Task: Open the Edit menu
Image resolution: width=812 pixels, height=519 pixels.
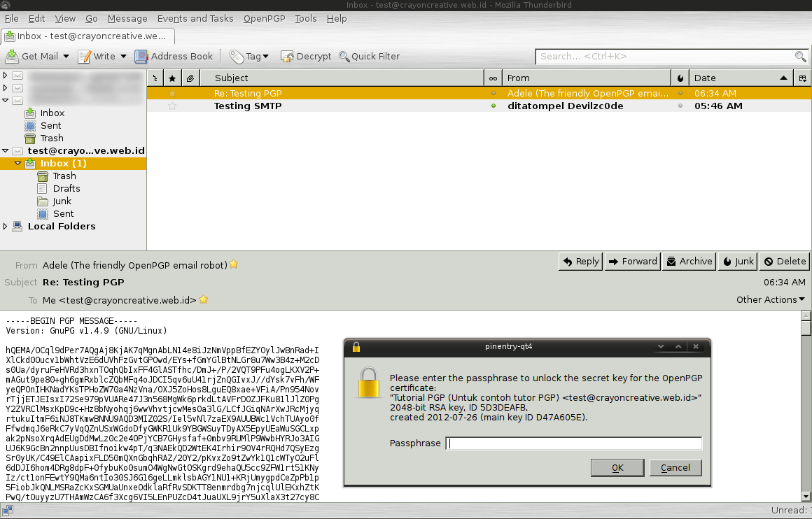Action: [x=36, y=19]
